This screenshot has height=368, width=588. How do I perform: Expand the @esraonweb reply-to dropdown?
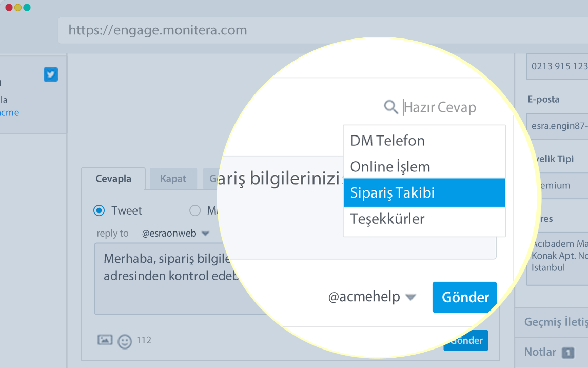click(205, 234)
